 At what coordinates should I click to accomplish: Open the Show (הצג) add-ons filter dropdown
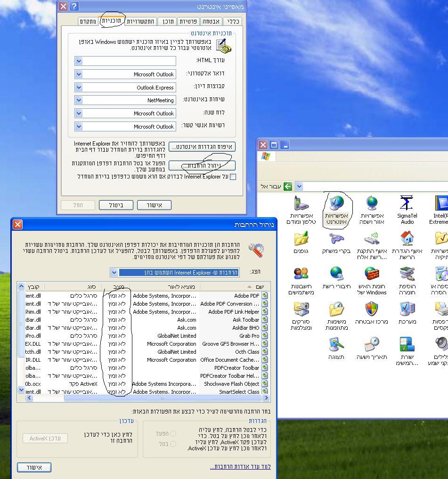(x=114, y=273)
